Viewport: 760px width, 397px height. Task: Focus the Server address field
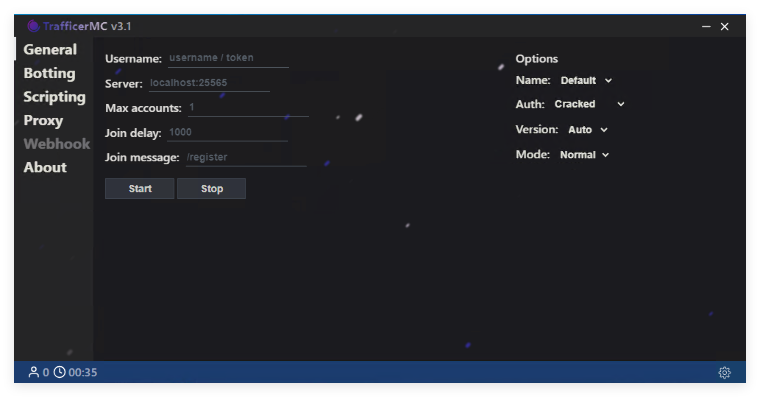[209, 83]
